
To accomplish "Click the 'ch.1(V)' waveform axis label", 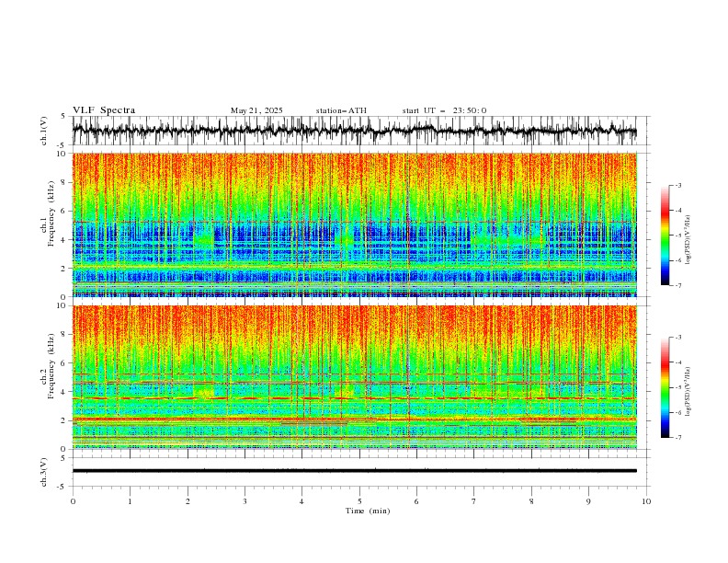I will click(x=44, y=131).
